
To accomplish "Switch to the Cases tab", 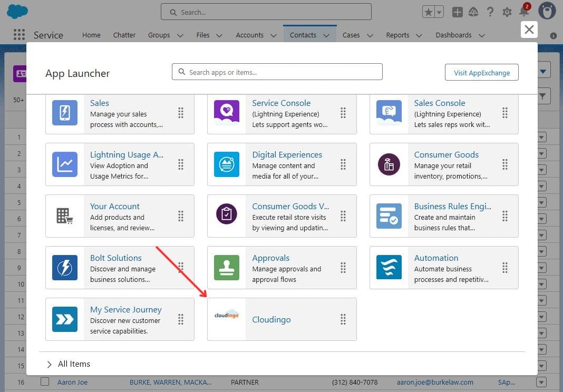I will pyautogui.click(x=351, y=35).
